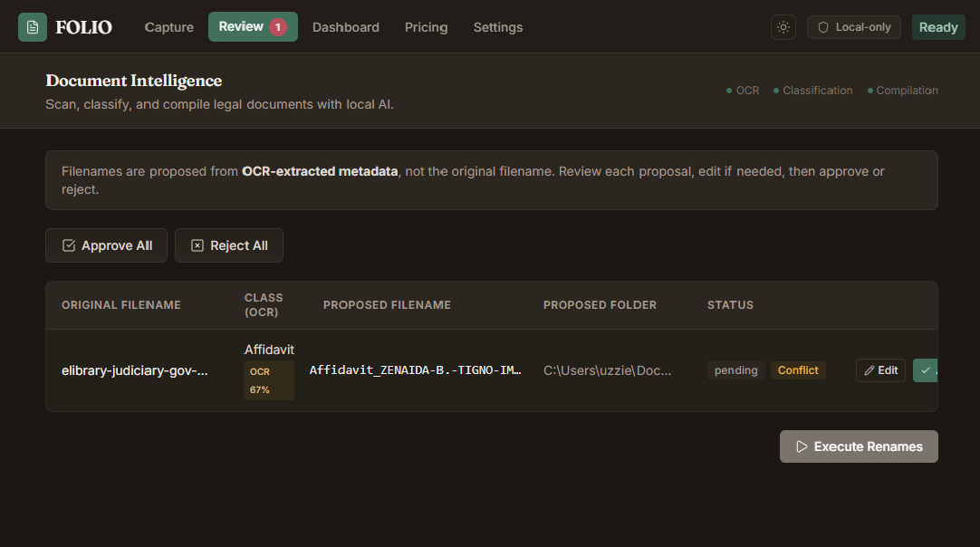Open the Capture tab
980x547 pixels.
(168, 27)
